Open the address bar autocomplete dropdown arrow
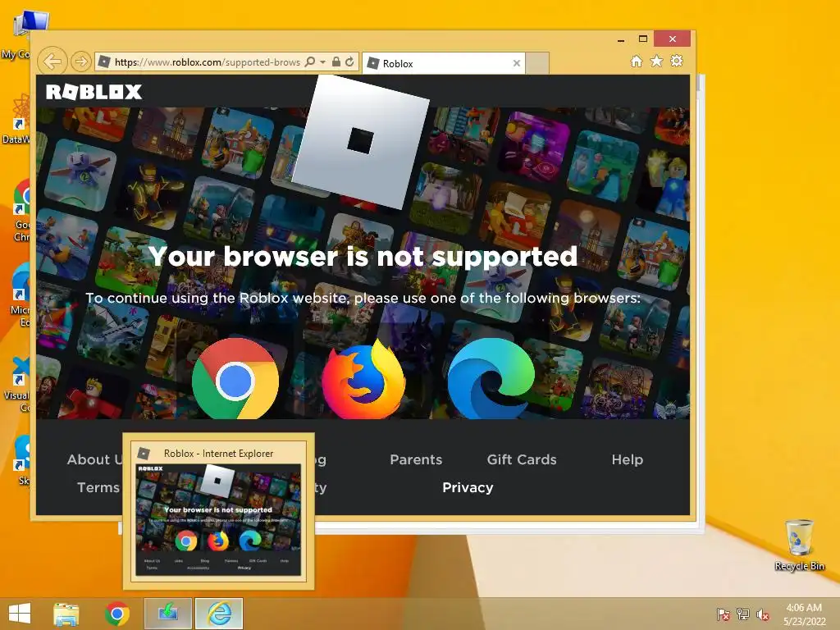This screenshot has width=840, height=630. click(322, 62)
